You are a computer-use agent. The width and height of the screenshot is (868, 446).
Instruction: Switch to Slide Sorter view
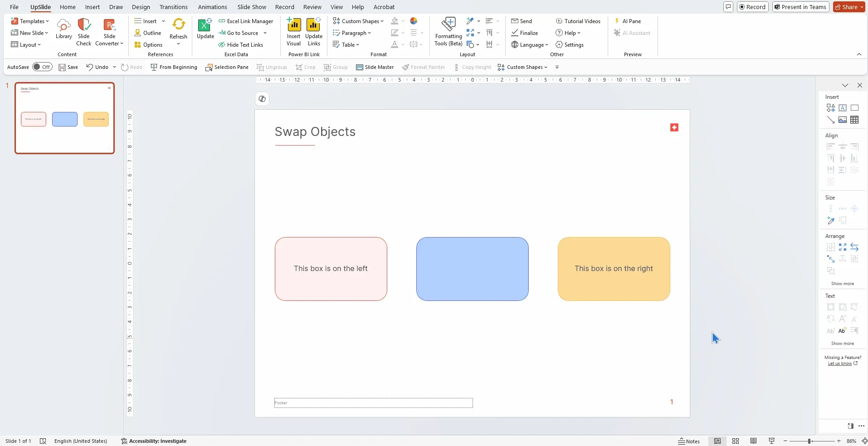pos(736,441)
